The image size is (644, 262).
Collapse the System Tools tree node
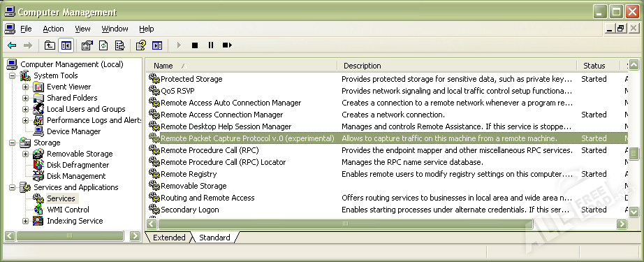pyautogui.click(x=12, y=76)
